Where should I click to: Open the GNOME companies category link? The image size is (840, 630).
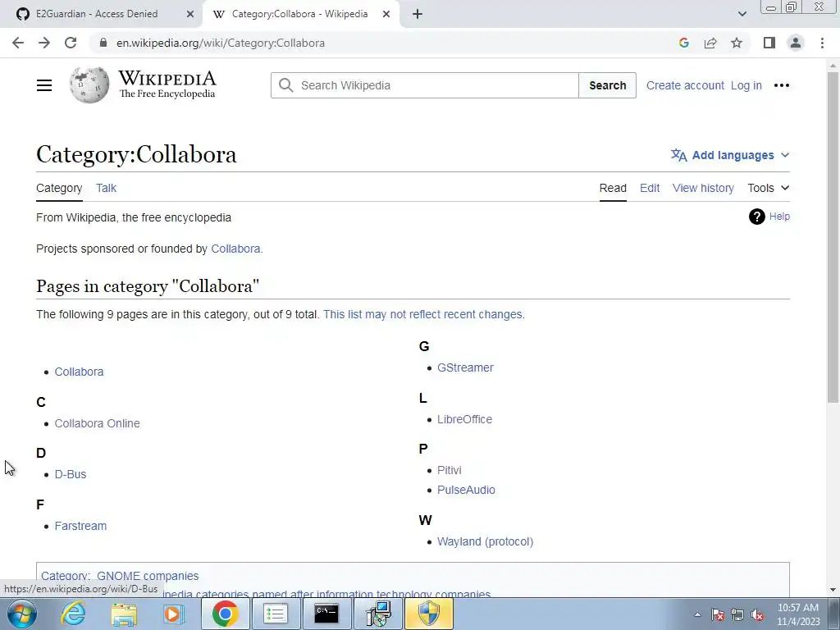click(148, 576)
